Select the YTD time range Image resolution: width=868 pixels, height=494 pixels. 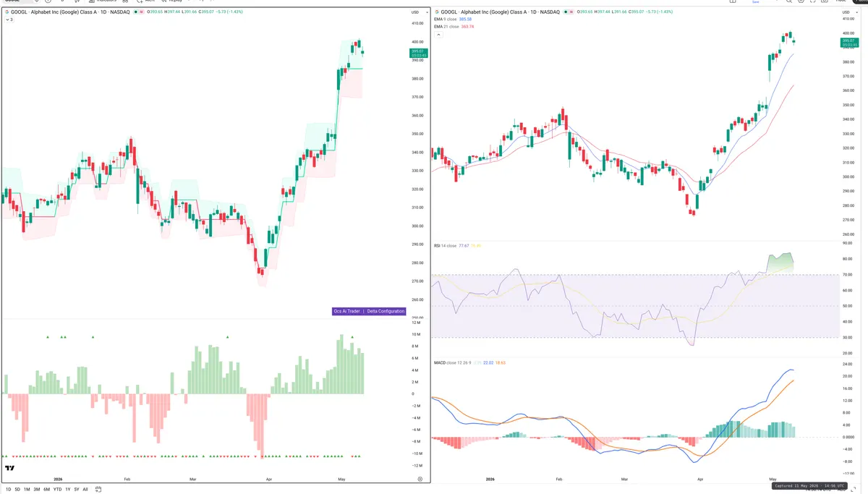57,490
